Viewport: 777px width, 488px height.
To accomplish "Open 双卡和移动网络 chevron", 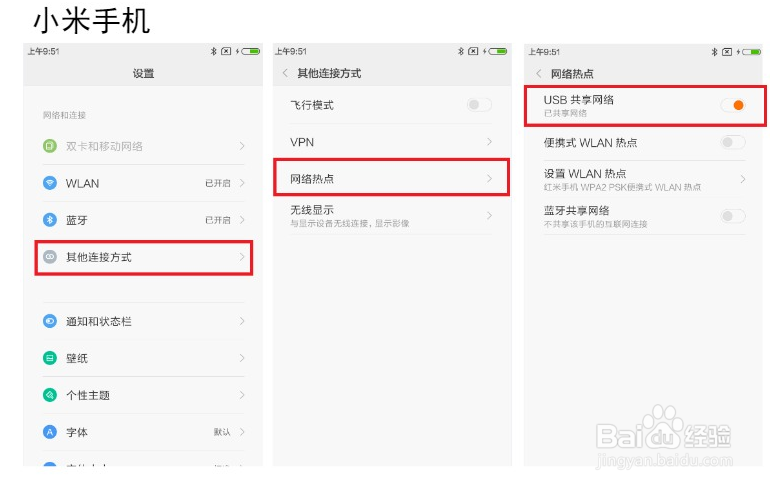I will point(242,146).
